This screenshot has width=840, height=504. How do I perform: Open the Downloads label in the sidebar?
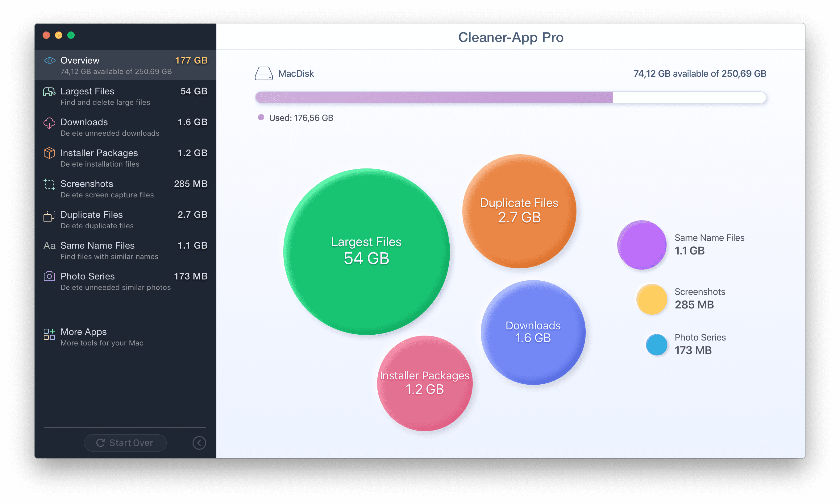(x=84, y=122)
